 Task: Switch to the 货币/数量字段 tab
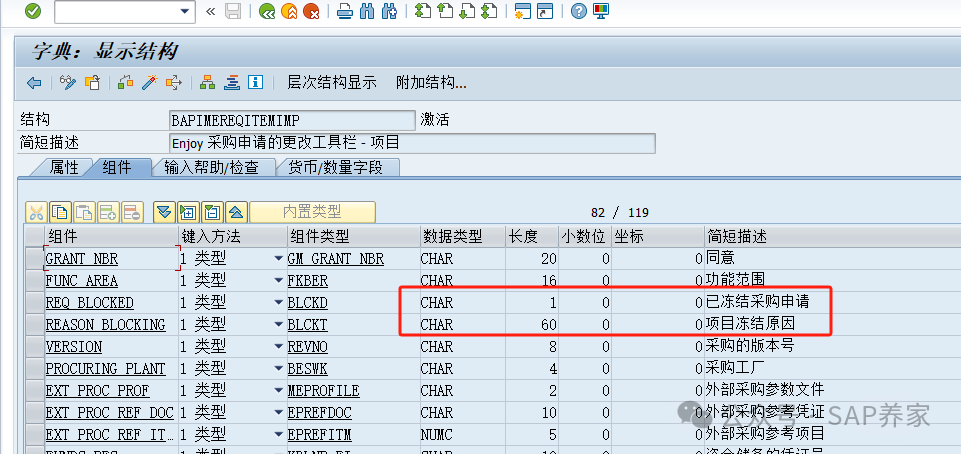[335, 167]
